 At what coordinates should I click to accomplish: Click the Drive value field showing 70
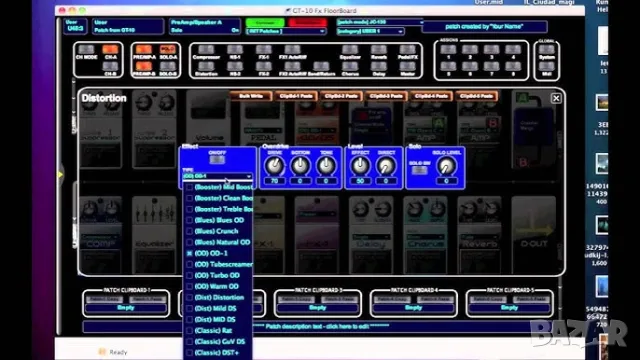[x=274, y=180]
